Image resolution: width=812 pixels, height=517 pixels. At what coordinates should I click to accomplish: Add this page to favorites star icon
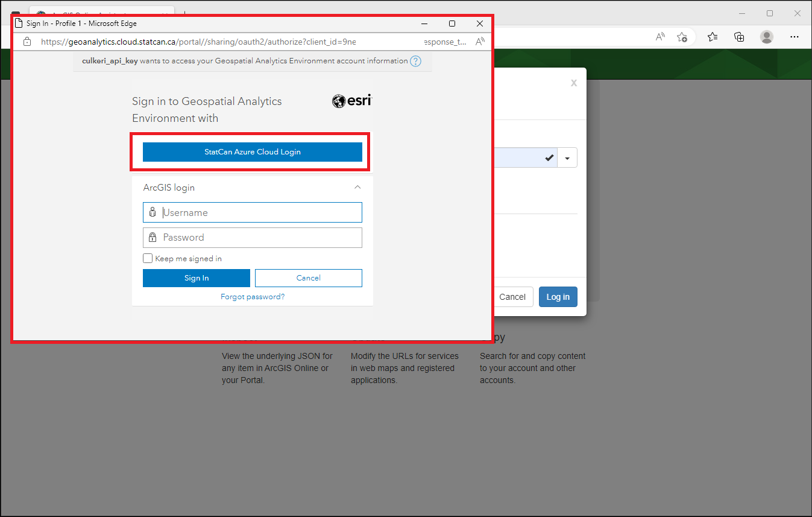(682, 37)
